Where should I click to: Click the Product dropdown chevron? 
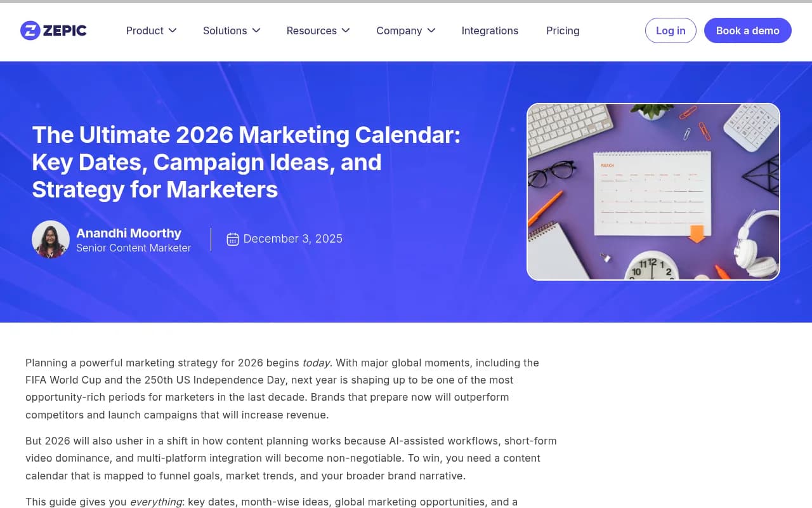172,30
